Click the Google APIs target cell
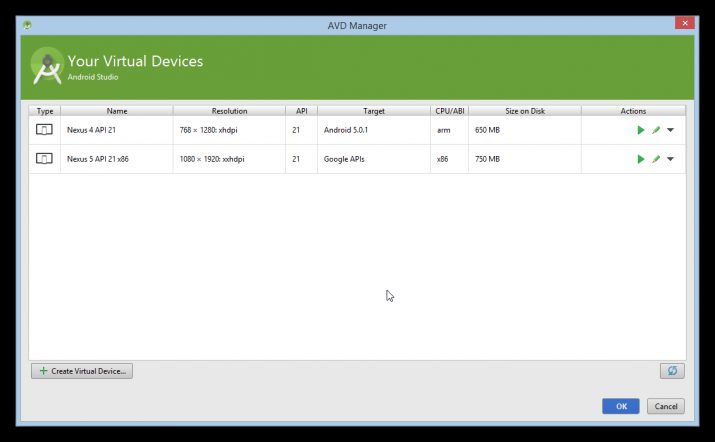The height and width of the screenshot is (442, 715). tap(374, 159)
